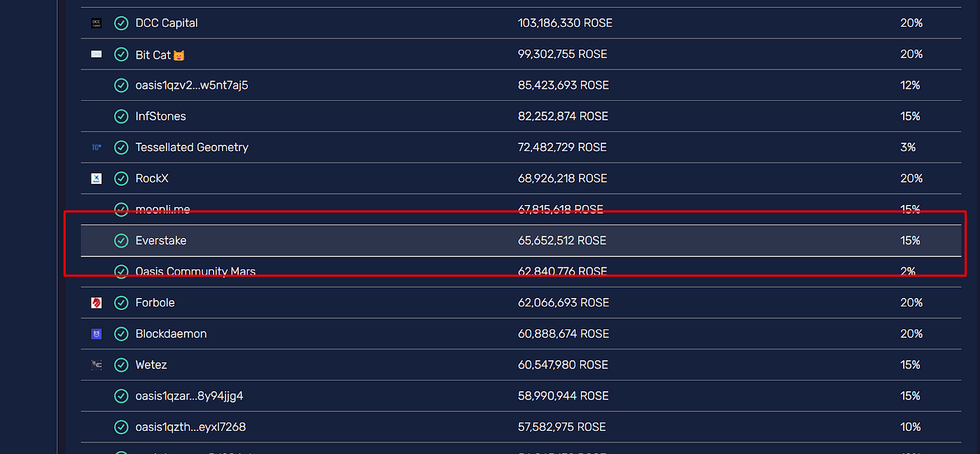
Task: Choose the Tessellated Geometry validator name
Action: (x=192, y=148)
